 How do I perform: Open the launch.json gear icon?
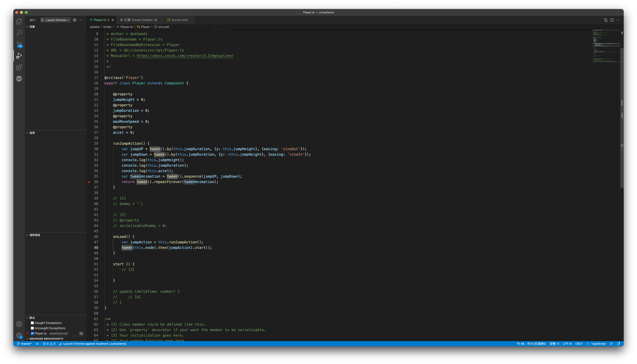[x=74, y=20]
